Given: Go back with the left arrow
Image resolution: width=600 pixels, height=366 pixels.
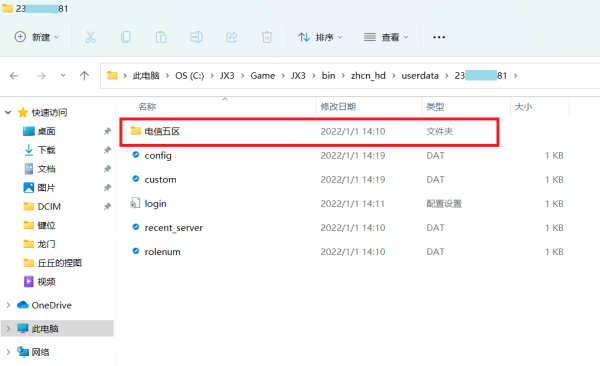Looking at the screenshot, I should click(14, 76).
